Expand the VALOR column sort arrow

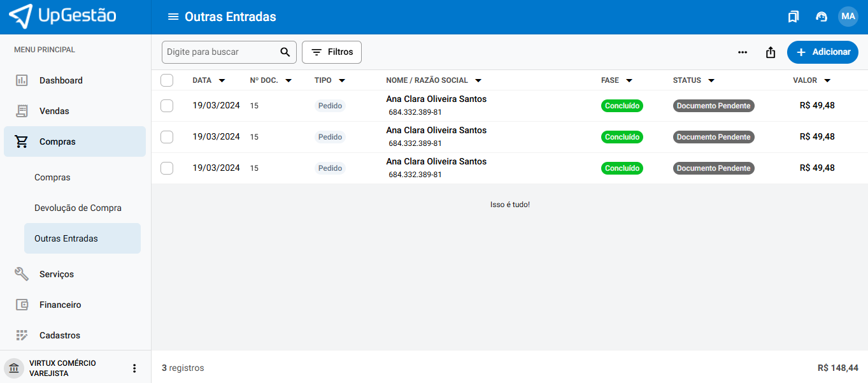click(827, 81)
